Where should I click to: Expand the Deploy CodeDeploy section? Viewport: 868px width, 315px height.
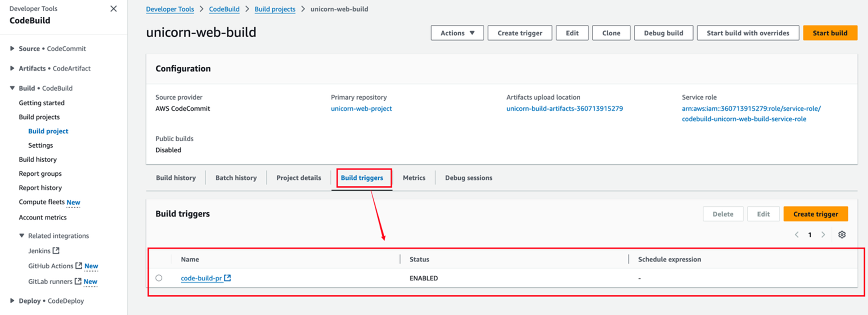(12, 301)
